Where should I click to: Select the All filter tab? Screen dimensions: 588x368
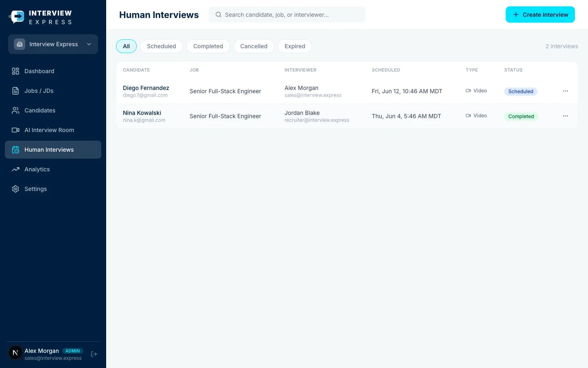point(126,46)
